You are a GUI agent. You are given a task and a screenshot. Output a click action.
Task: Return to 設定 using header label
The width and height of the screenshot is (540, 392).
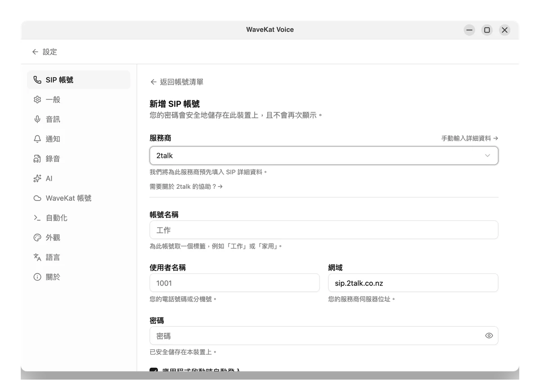coord(50,52)
